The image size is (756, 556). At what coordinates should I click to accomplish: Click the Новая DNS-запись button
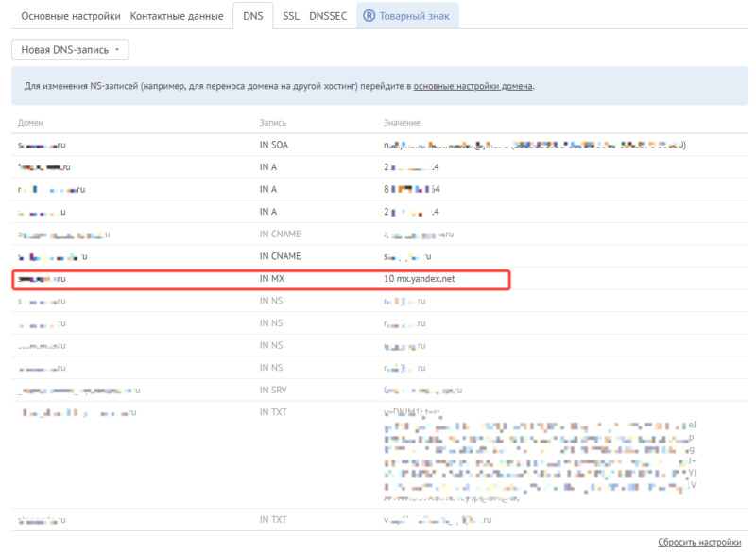click(x=66, y=48)
